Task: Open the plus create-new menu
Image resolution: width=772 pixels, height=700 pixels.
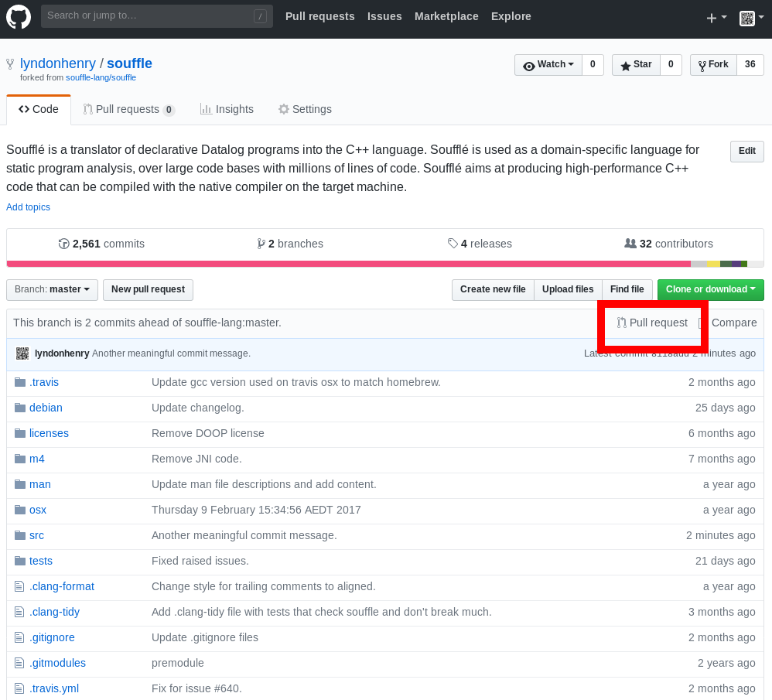Action: click(x=716, y=18)
